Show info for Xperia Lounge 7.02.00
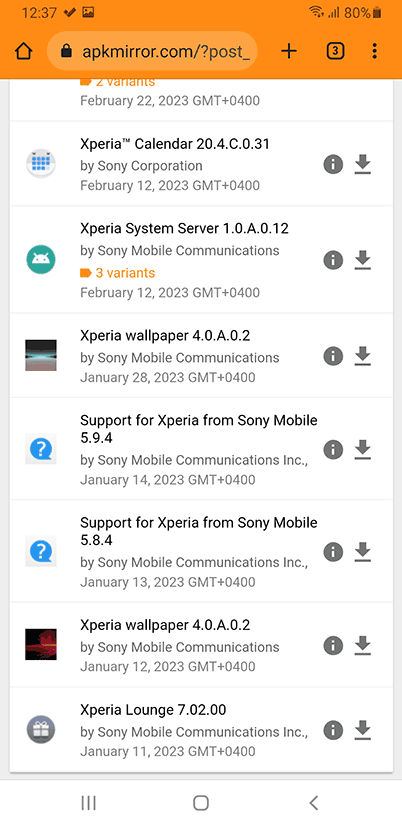The height and width of the screenshot is (826, 402). point(333,731)
